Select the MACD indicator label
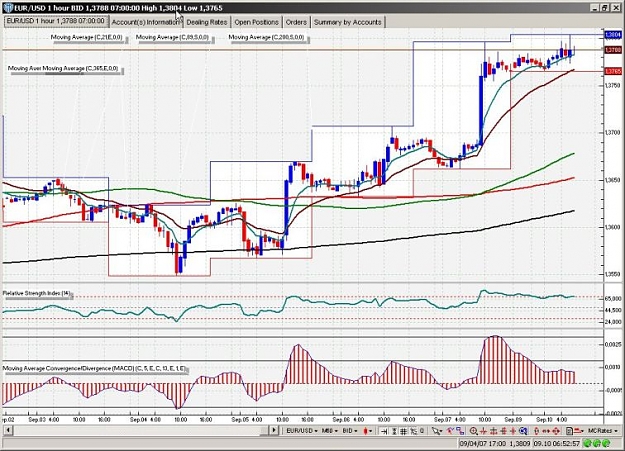The height and width of the screenshot is (451, 625). coord(94,369)
